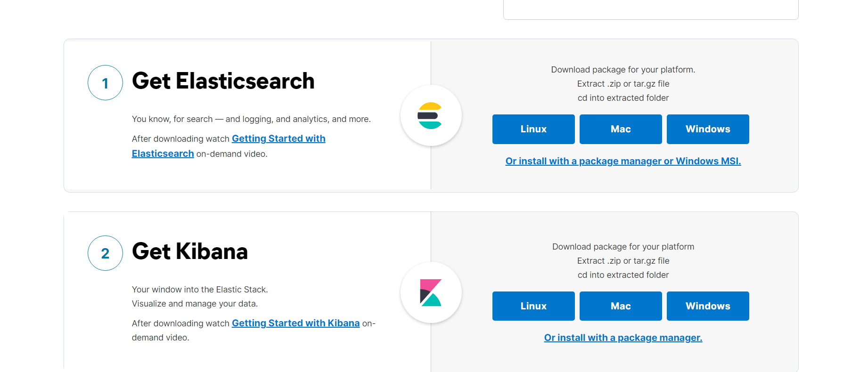The width and height of the screenshot is (868, 372).
Task: Click "Your window into the Elastic Stack" text
Action: pyautogui.click(x=200, y=290)
